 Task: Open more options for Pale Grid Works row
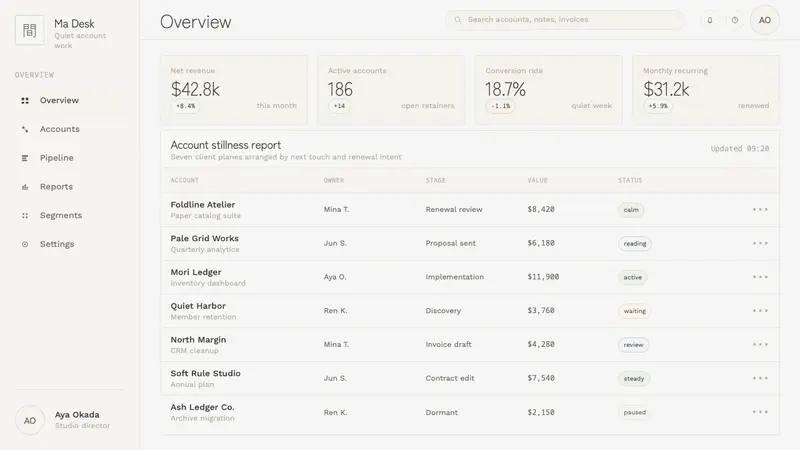click(x=760, y=243)
